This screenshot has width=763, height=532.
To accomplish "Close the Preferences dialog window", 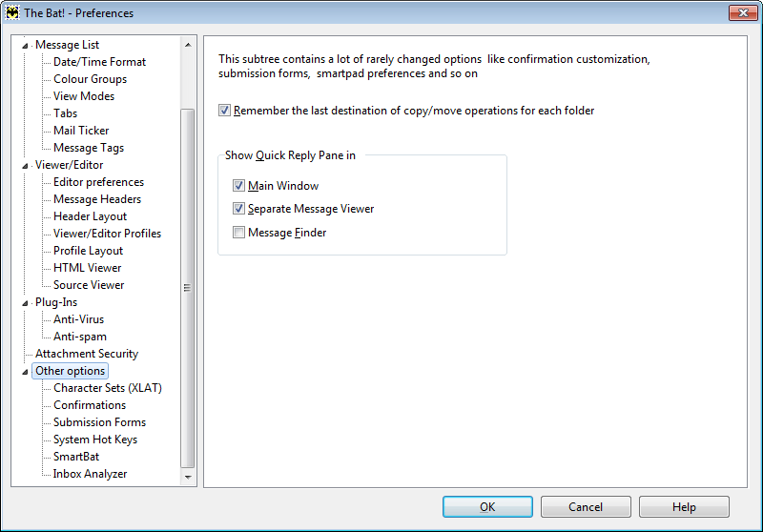I will coord(743,12).
